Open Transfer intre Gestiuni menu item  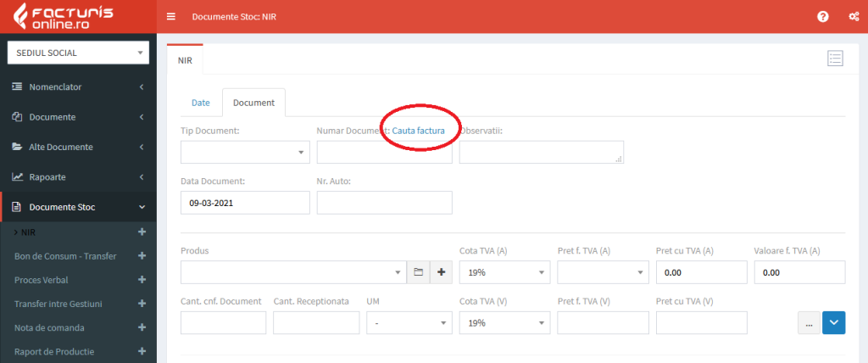tap(58, 304)
